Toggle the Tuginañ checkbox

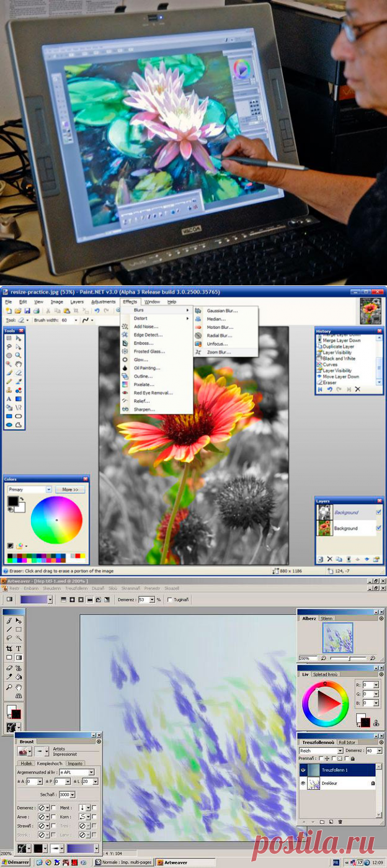tap(170, 600)
